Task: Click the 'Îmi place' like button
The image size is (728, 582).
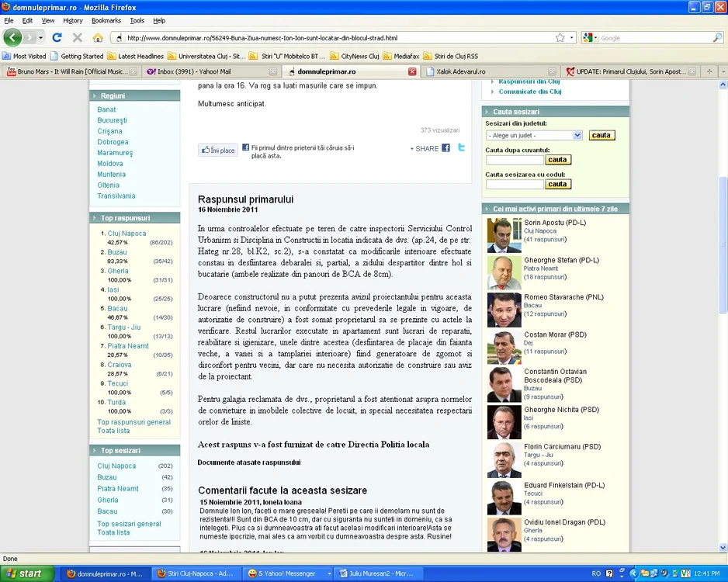Action: [218, 151]
